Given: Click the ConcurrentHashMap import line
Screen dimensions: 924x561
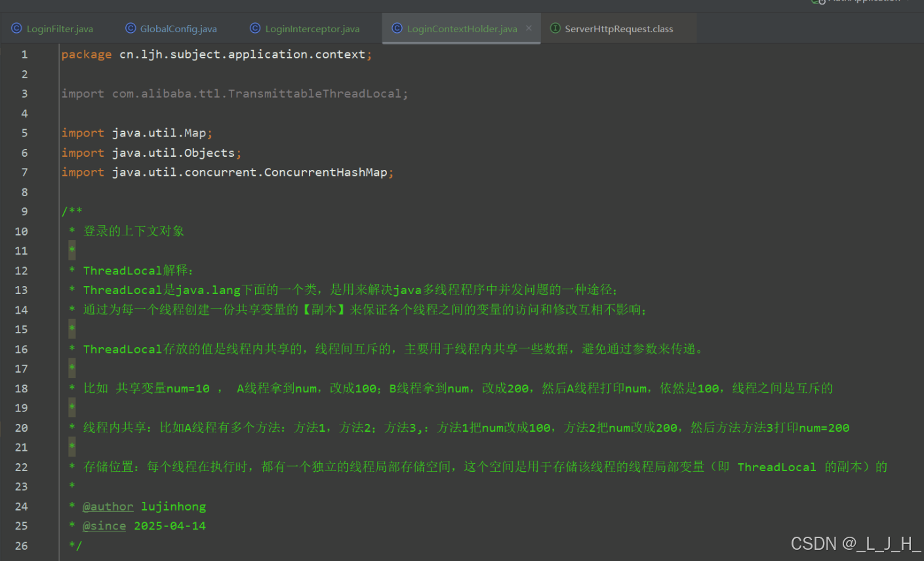Looking at the screenshot, I should 228,173.
